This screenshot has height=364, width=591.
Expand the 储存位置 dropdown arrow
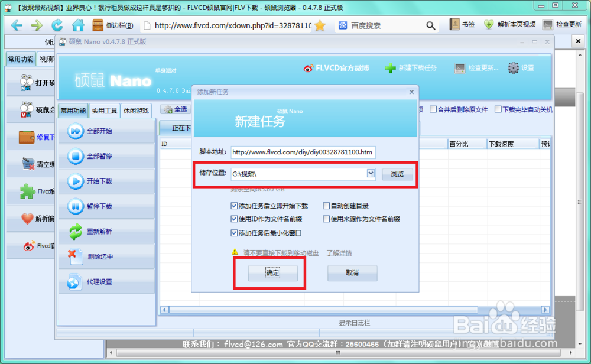371,173
